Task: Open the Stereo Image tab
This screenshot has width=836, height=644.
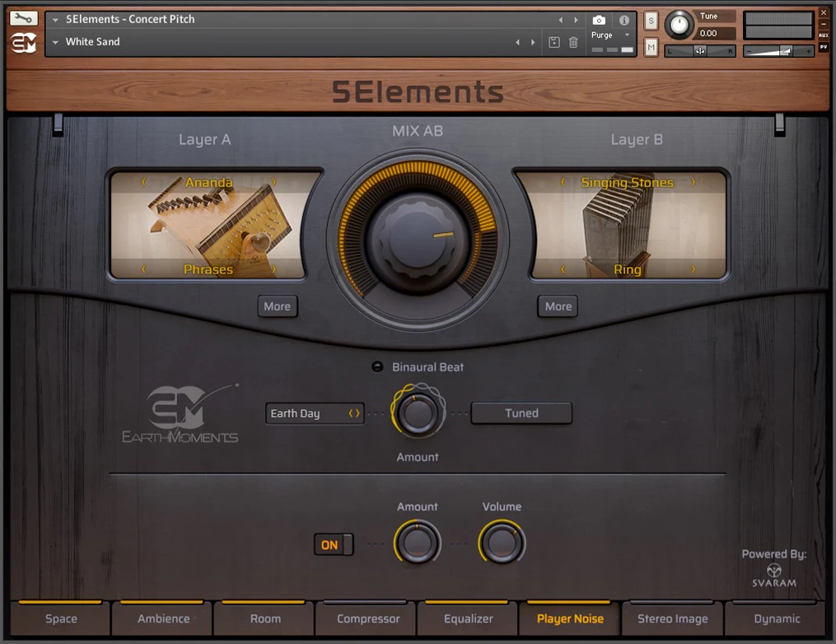Action: pyautogui.click(x=672, y=618)
